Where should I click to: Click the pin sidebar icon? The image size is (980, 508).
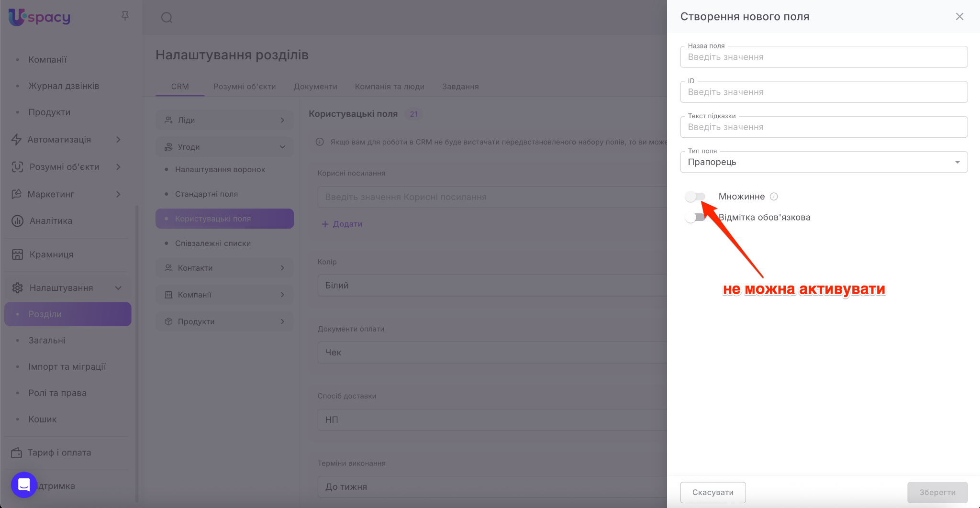[125, 16]
